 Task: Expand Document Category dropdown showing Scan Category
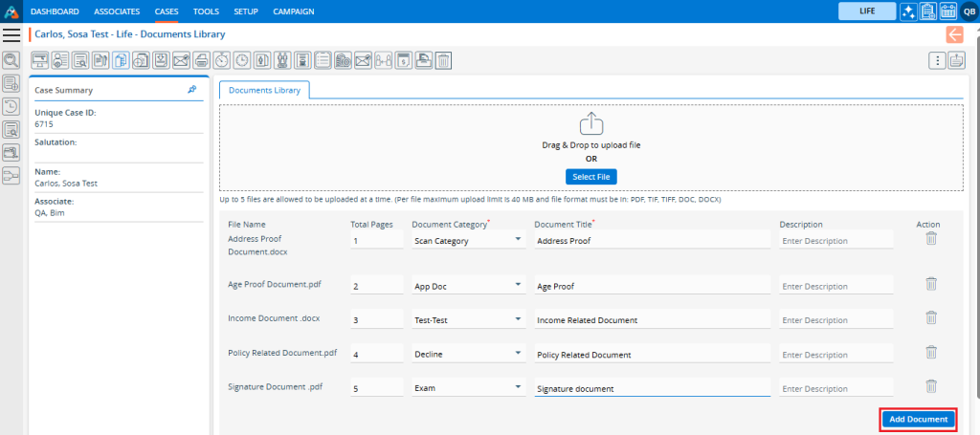click(467, 241)
